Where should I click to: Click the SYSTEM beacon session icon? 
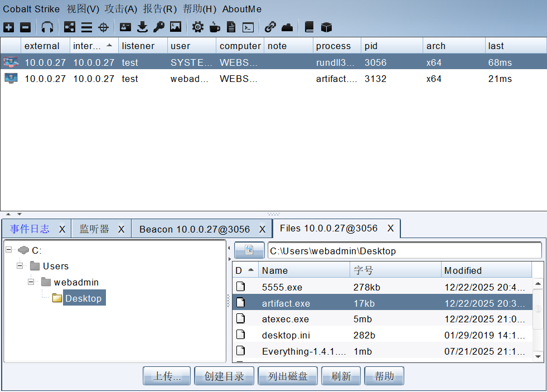coord(11,62)
